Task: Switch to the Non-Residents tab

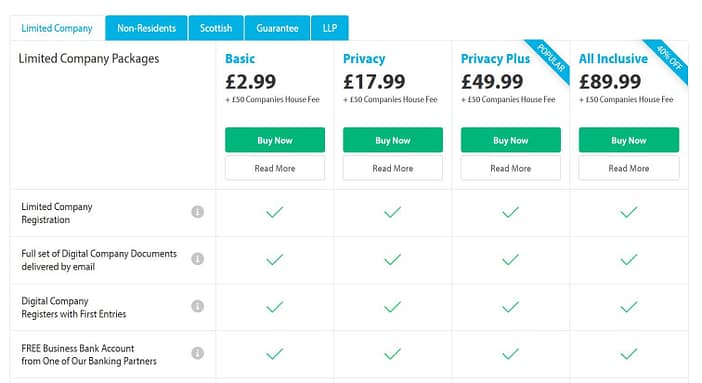Action: tap(146, 28)
